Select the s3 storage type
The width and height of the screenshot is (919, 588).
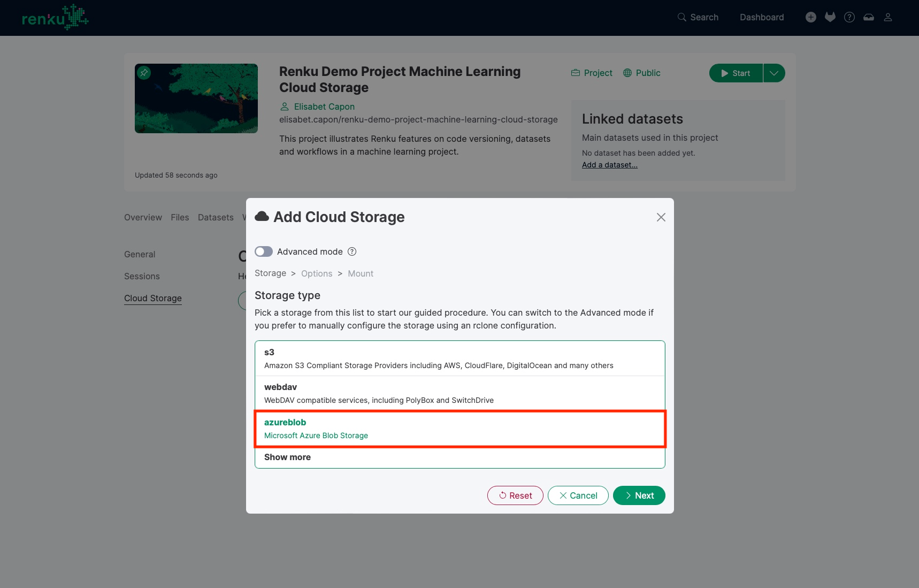click(460, 358)
